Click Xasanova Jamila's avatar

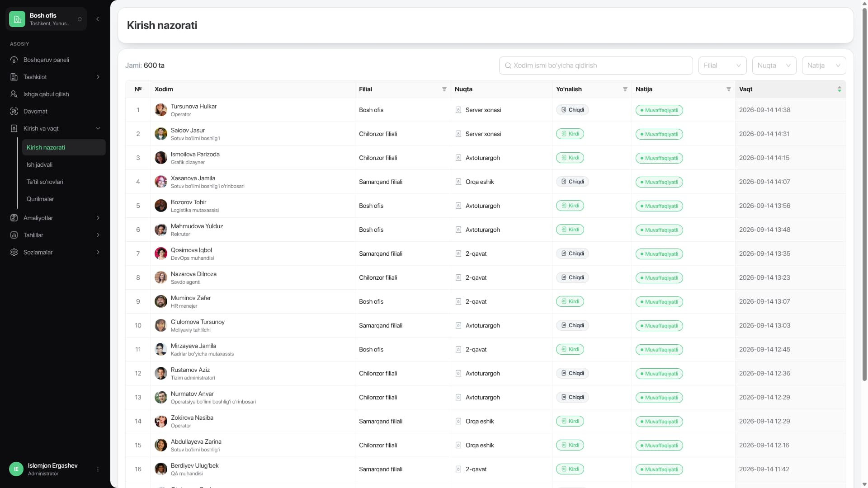point(161,182)
